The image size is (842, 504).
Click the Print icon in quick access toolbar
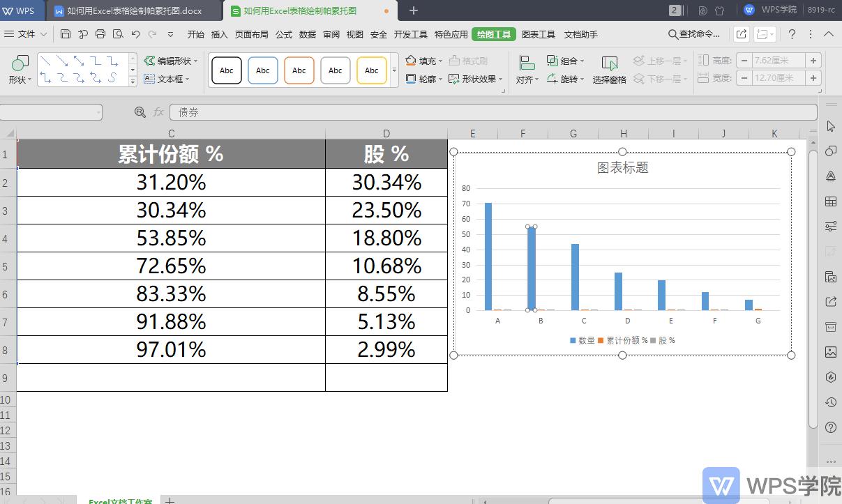tap(100, 33)
